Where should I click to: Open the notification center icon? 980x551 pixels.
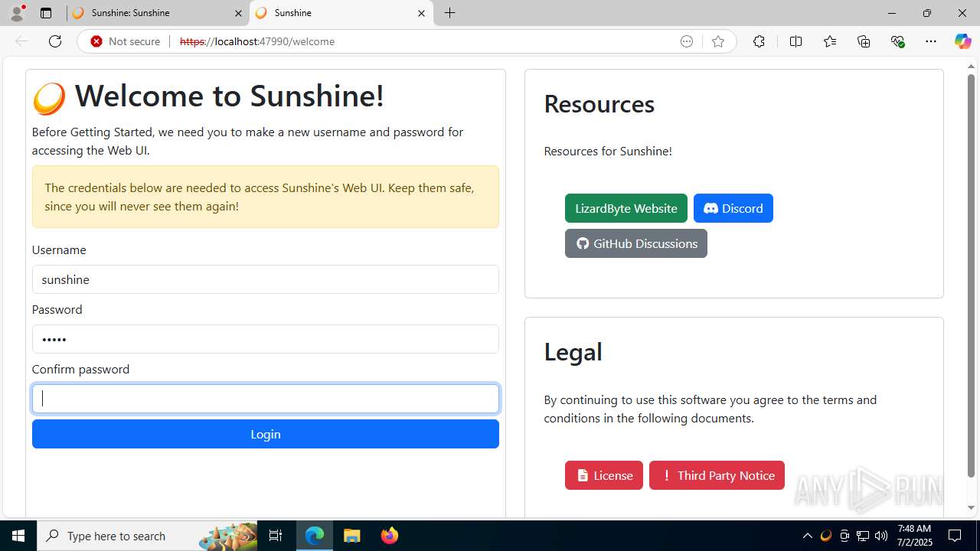coord(955,536)
